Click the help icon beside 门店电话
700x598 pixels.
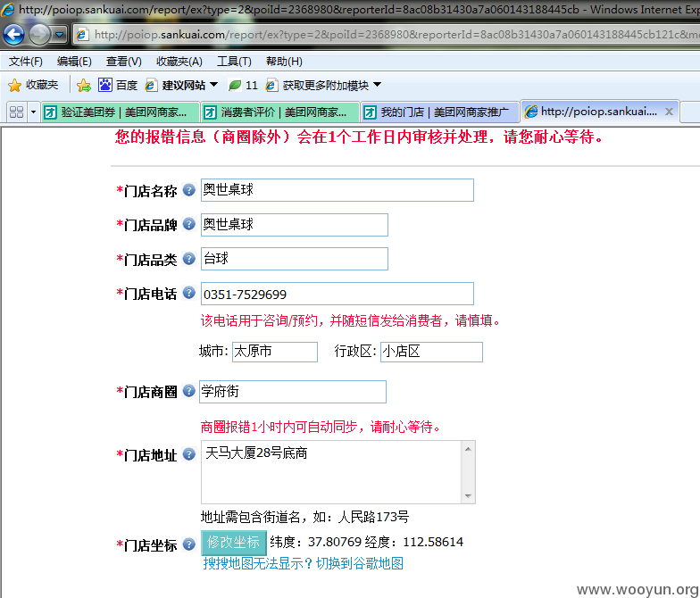189,293
